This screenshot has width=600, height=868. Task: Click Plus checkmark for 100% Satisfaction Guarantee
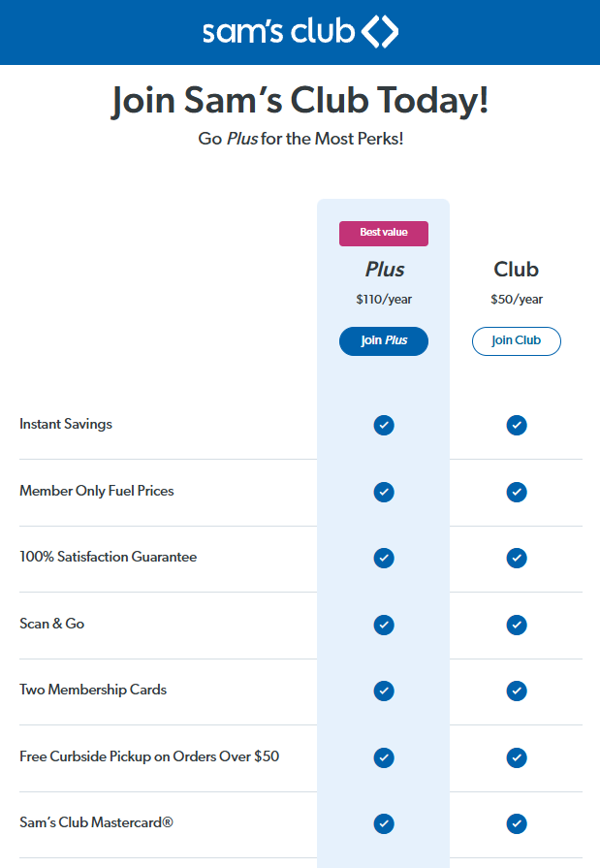[x=384, y=558]
